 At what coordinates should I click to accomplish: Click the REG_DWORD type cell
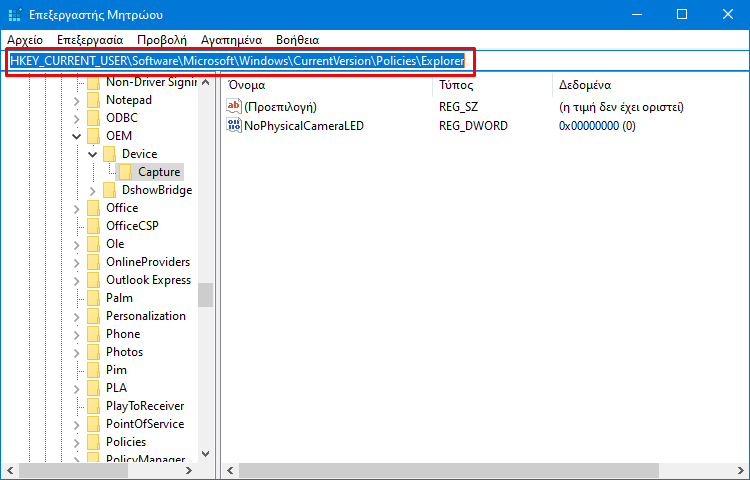(473, 126)
